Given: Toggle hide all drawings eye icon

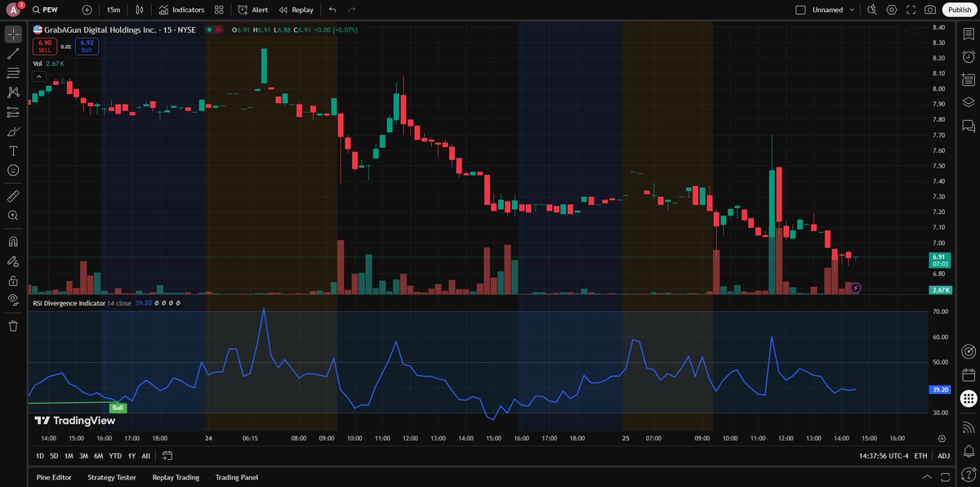Looking at the screenshot, I should pyautogui.click(x=13, y=300).
